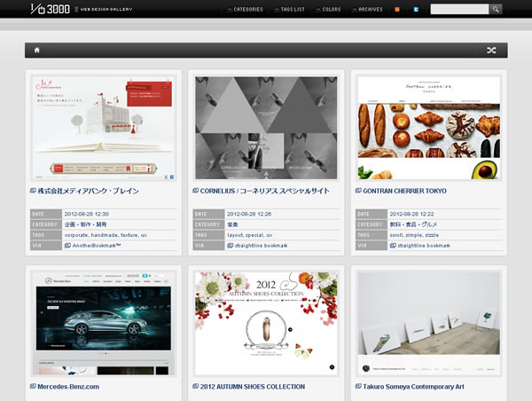Select the handmade tag
This screenshot has height=401, width=532.
105,235
